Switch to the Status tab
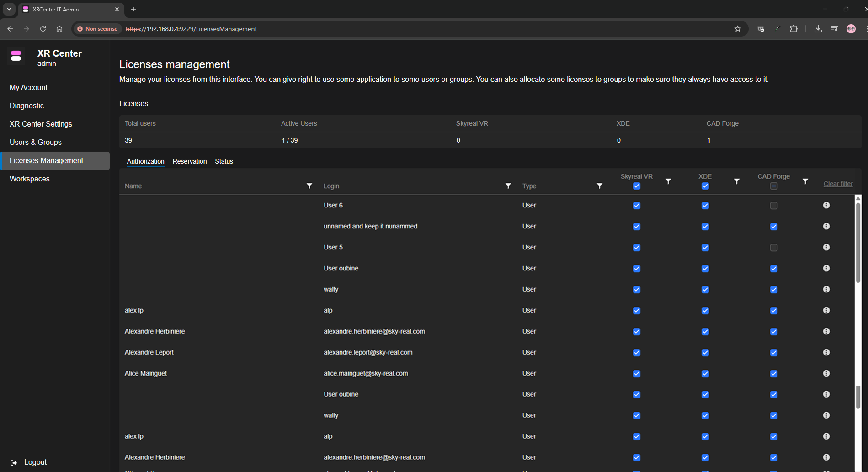 224,161
